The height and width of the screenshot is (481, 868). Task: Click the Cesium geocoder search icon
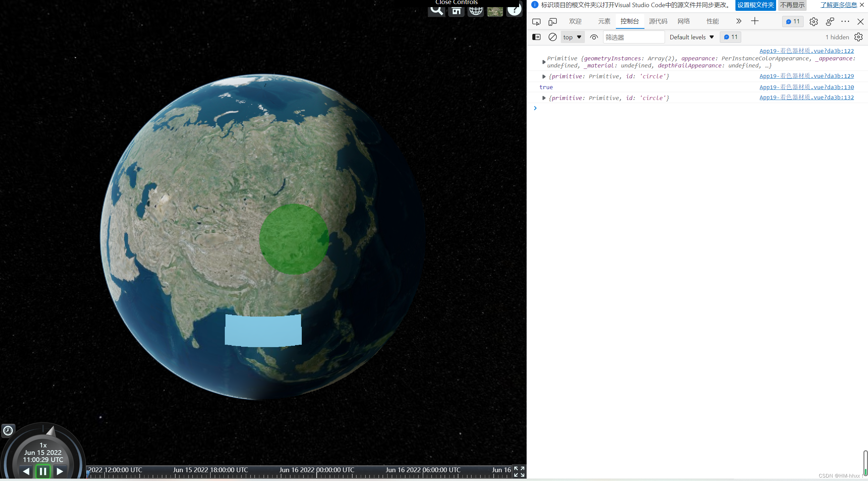[x=436, y=10]
